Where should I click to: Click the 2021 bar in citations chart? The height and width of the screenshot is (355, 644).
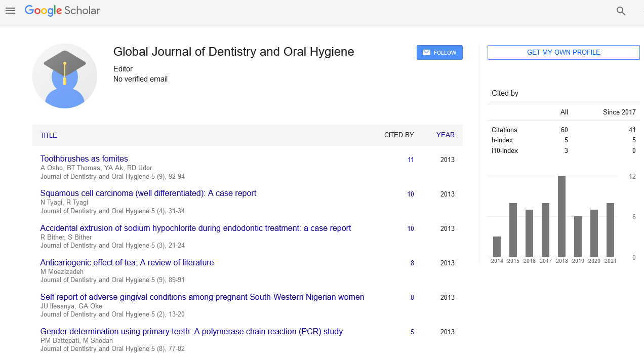610,230
